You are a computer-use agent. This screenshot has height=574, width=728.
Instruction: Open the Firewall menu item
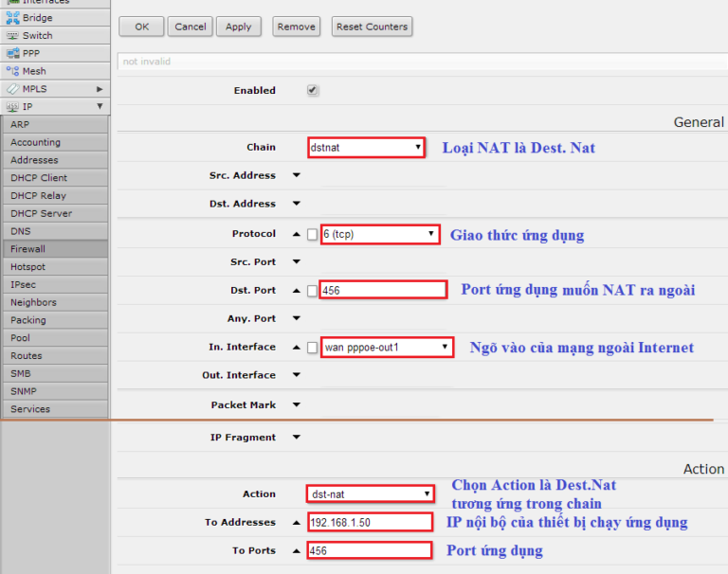pyautogui.click(x=28, y=249)
